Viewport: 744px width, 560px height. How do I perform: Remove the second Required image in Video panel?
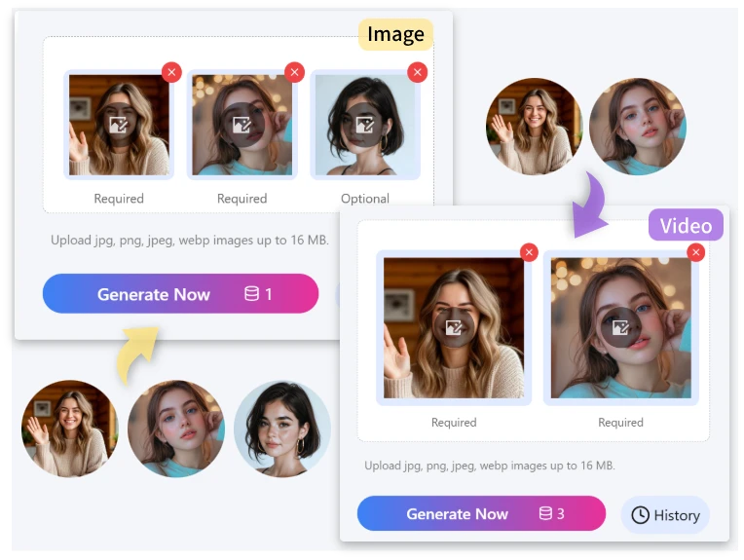[696, 252]
